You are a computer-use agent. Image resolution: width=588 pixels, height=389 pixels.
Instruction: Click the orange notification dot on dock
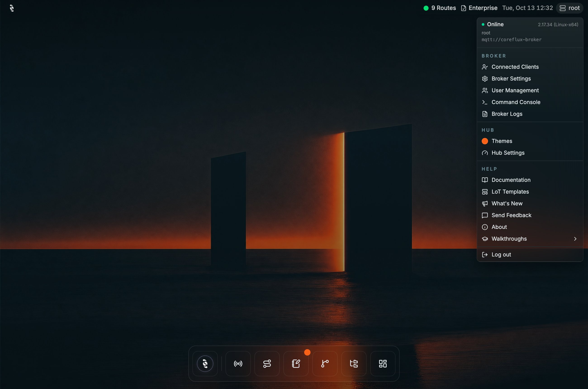click(x=307, y=352)
